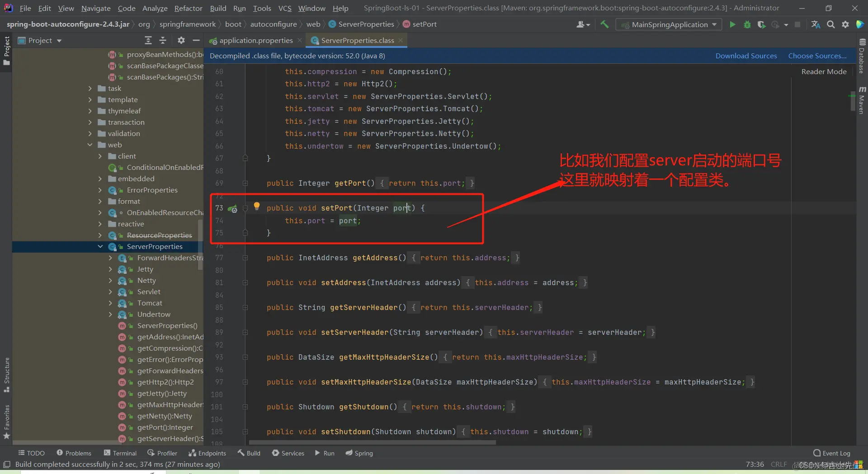This screenshot has height=474, width=868.
Task: Open the Navigate menu
Action: (x=96, y=8)
